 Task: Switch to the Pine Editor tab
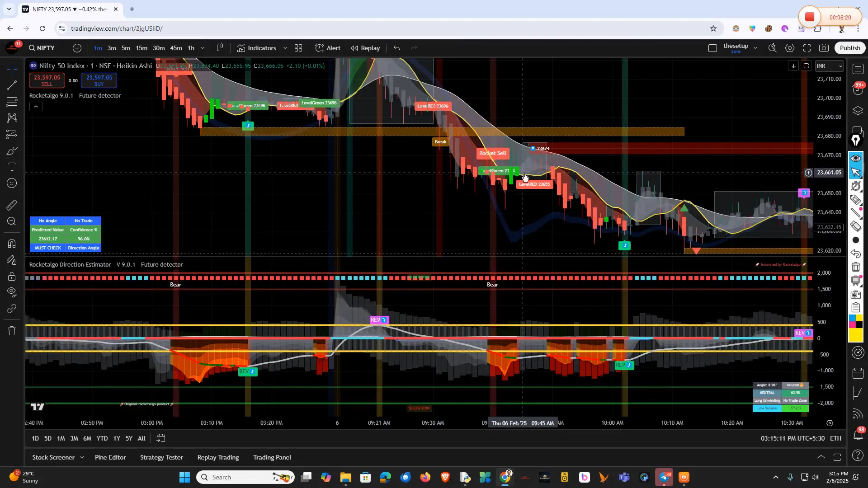click(x=110, y=457)
